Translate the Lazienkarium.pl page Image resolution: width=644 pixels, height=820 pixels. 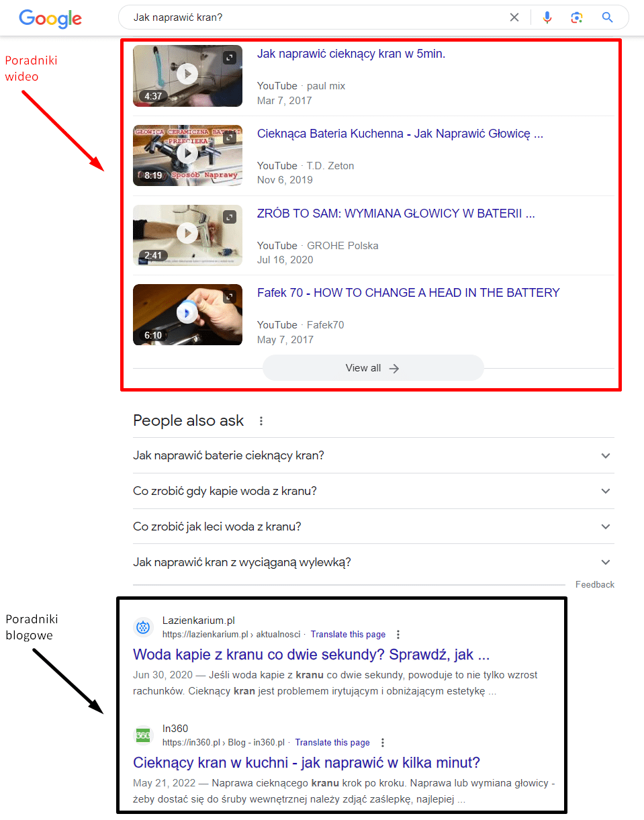[348, 635]
